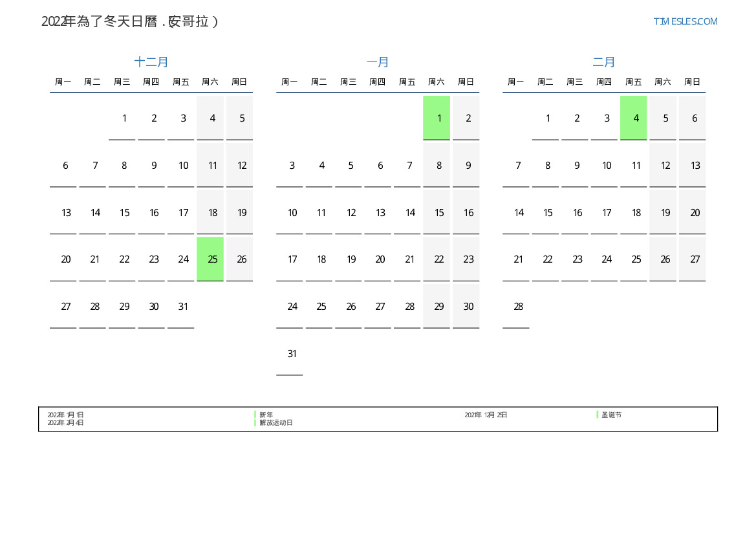Click 周日 header in February calendar
Image resolution: width=756 pixels, height=535 pixels.
pos(693,82)
